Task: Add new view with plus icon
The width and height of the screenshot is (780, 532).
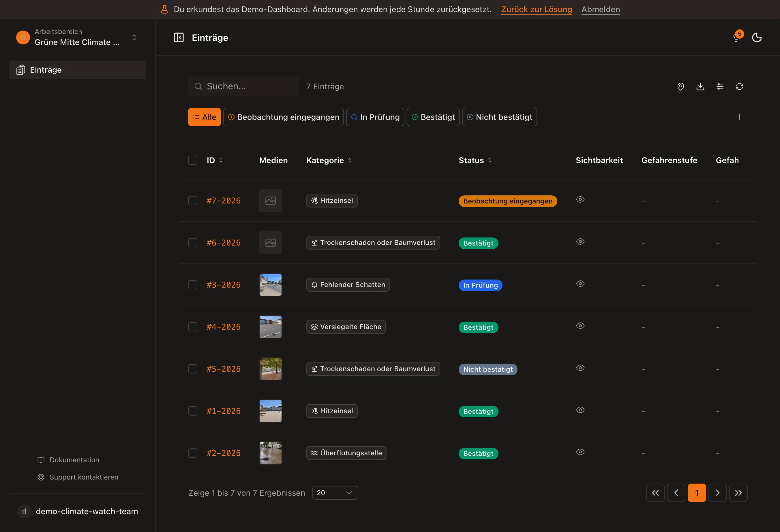Action: click(x=739, y=117)
